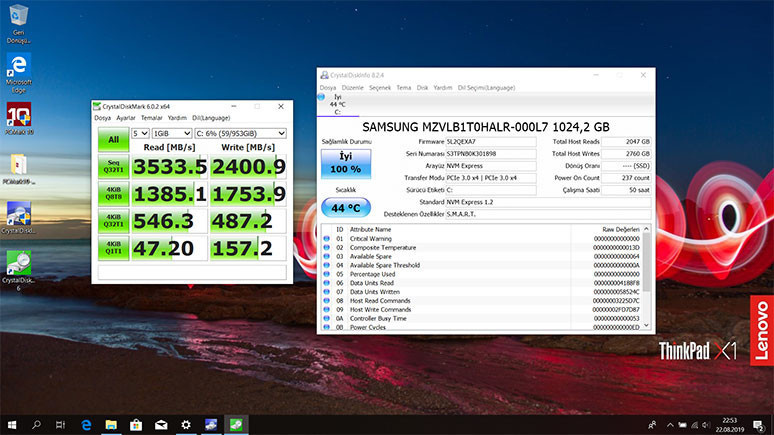
Task: Click blue status icon for Host Read Commands
Action: pyautogui.click(x=326, y=301)
